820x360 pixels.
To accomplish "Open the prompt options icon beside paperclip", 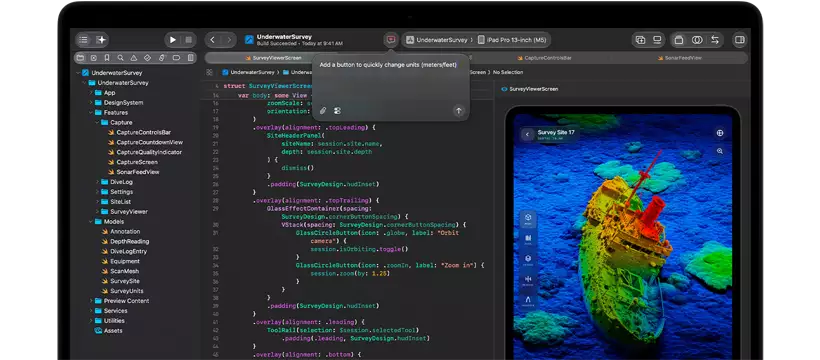I will pos(337,111).
